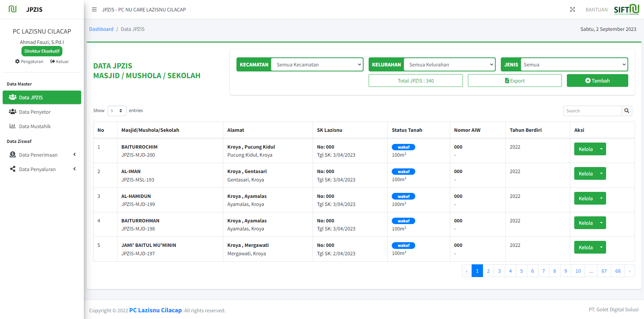Click the Tambah button
Image resolution: width=644 pixels, height=319 pixels.
tap(597, 81)
